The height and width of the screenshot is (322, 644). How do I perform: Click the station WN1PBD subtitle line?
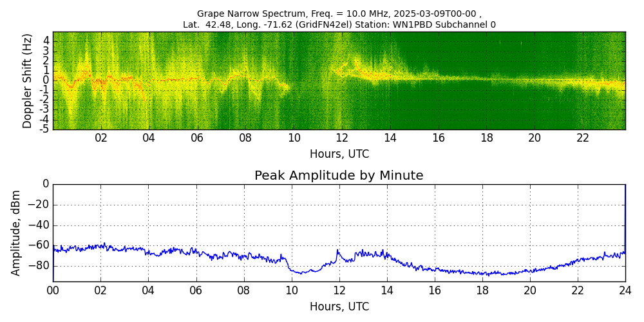coord(339,24)
